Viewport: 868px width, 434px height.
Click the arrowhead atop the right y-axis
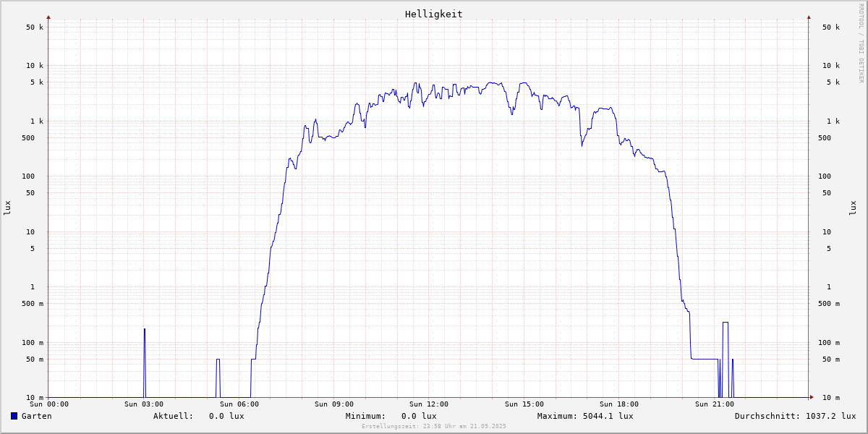point(809,17)
